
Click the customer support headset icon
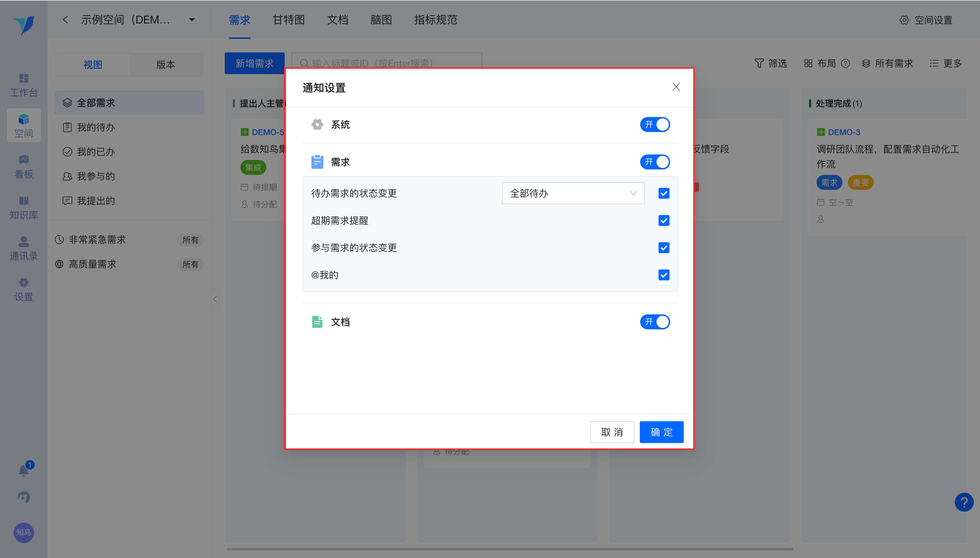click(x=24, y=497)
